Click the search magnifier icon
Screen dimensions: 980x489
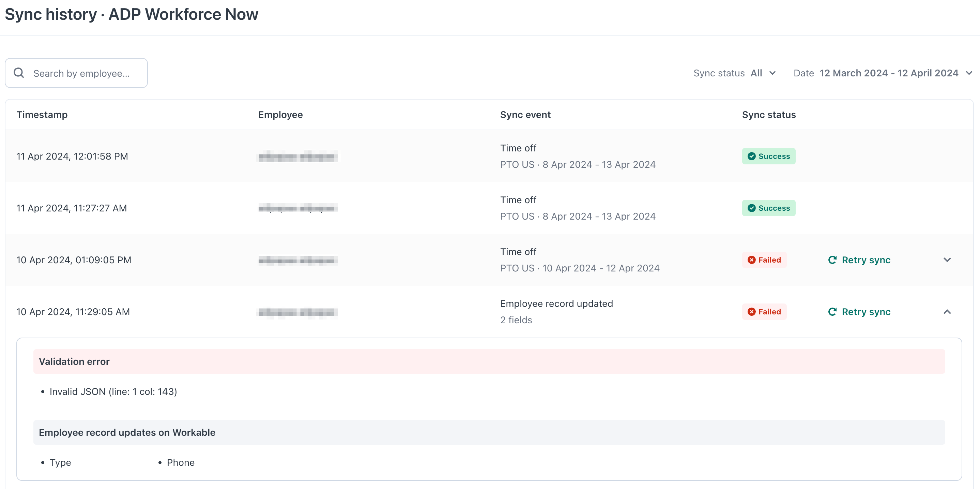click(19, 73)
